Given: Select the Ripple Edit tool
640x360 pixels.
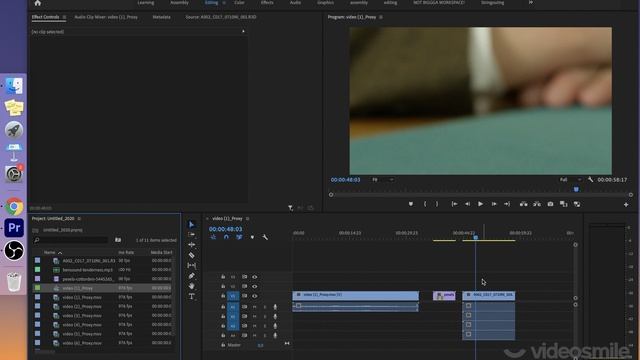Looking at the screenshot, I should (x=191, y=244).
